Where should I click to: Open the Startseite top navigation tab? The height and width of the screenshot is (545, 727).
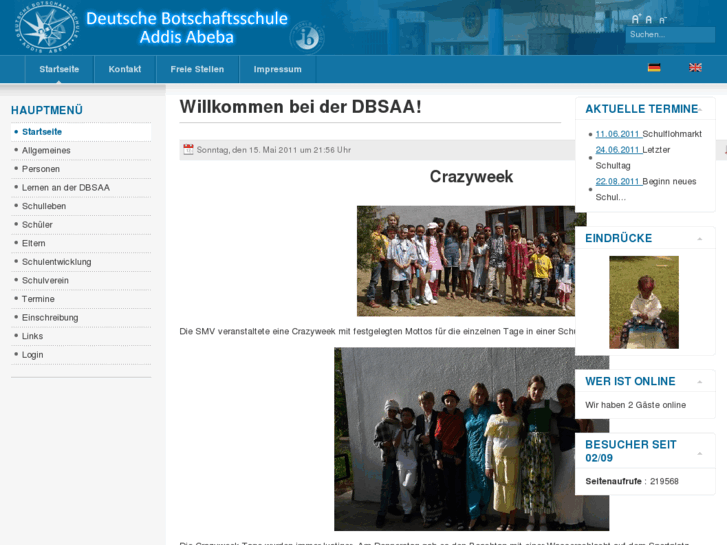[59, 69]
